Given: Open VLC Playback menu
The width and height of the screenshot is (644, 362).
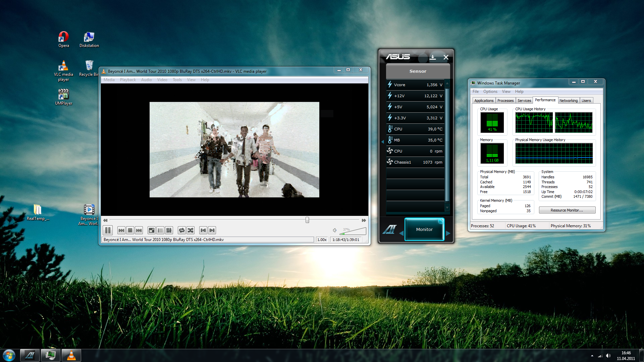Looking at the screenshot, I should [x=128, y=80].
